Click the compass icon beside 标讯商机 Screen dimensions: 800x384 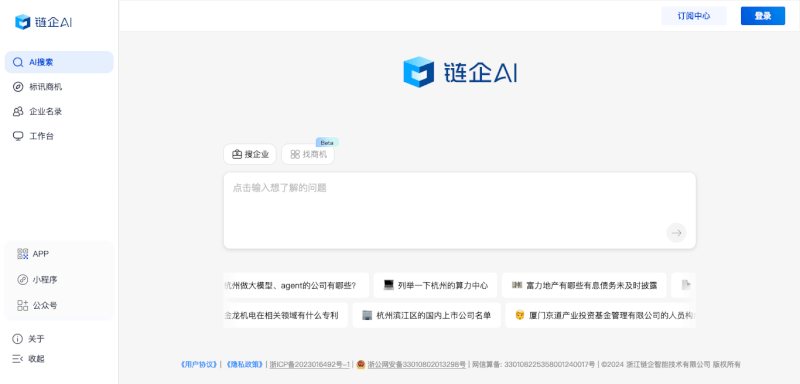[18, 87]
